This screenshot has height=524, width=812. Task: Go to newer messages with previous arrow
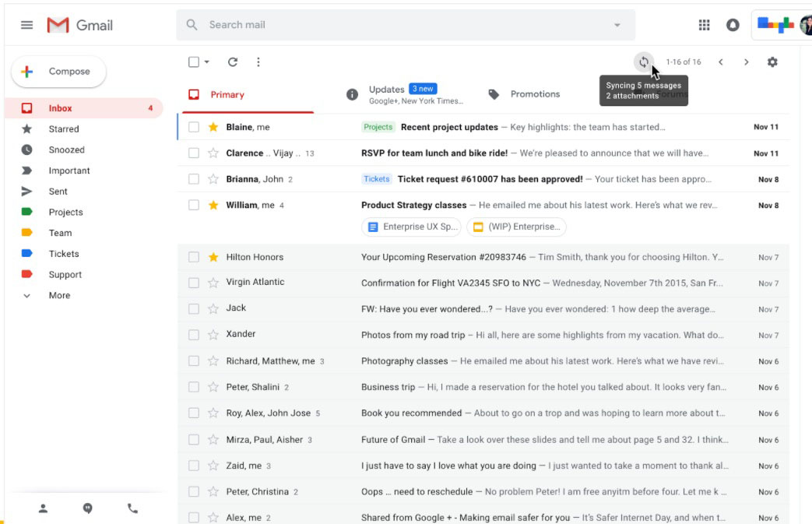[x=720, y=62]
